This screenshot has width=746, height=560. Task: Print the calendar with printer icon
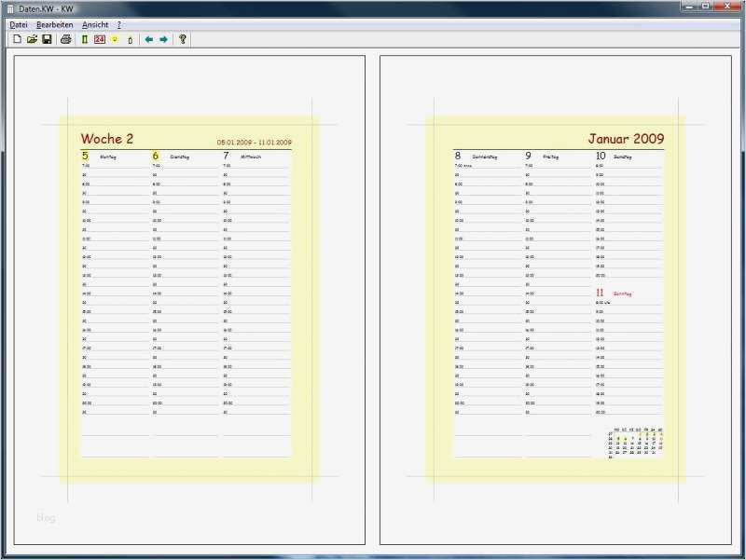(65, 39)
